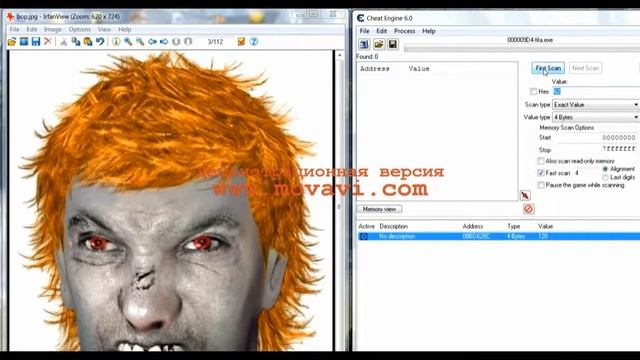Click the Start address field

click(597, 138)
